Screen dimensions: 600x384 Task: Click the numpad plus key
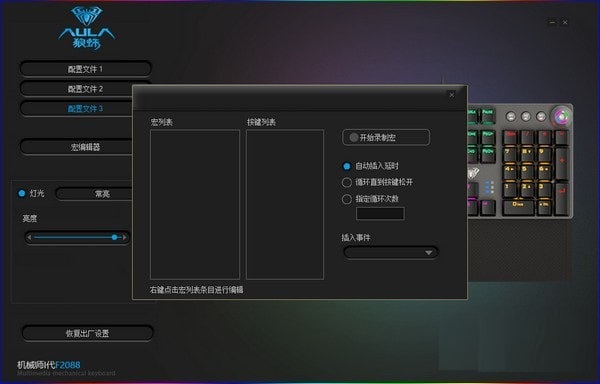561,163
